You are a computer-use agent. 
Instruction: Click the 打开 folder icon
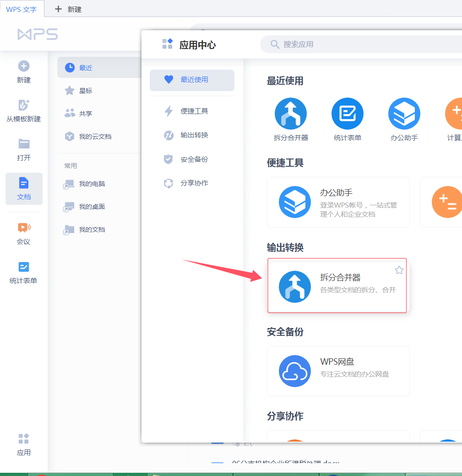pos(24,143)
